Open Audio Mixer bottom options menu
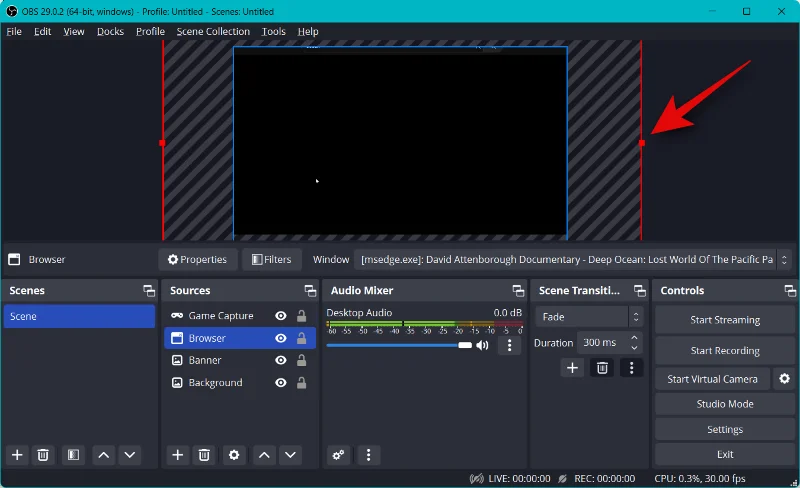Image resolution: width=800 pixels, height=488 pixels. pyautogui.click(x=368, y=455)
